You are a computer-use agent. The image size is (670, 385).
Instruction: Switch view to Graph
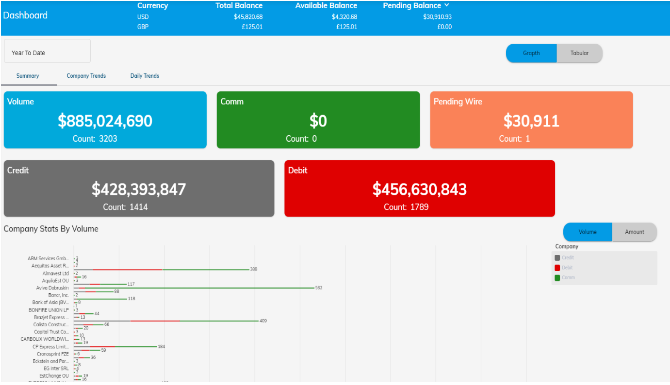point(532,53)
